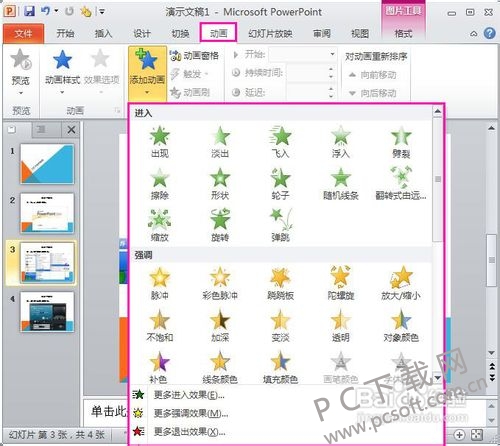
Task: Apply the 旋转 entrance effect
Action: click(220, 226)
